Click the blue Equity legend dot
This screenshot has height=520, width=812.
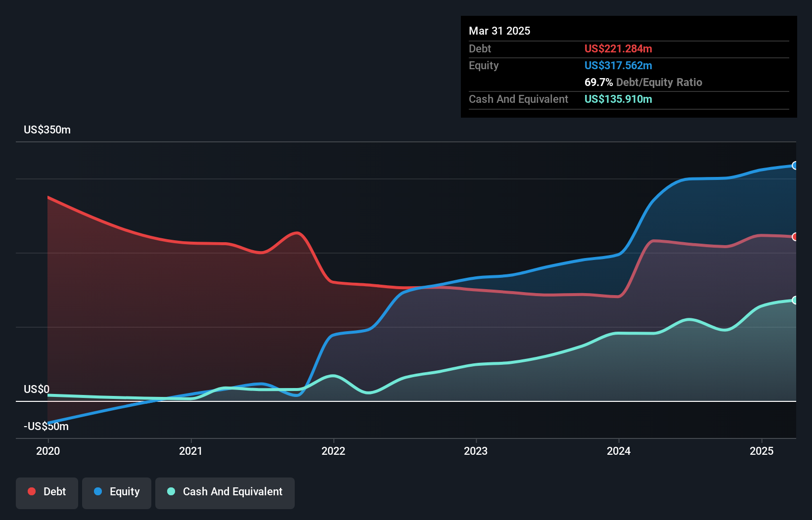(98, 491)
